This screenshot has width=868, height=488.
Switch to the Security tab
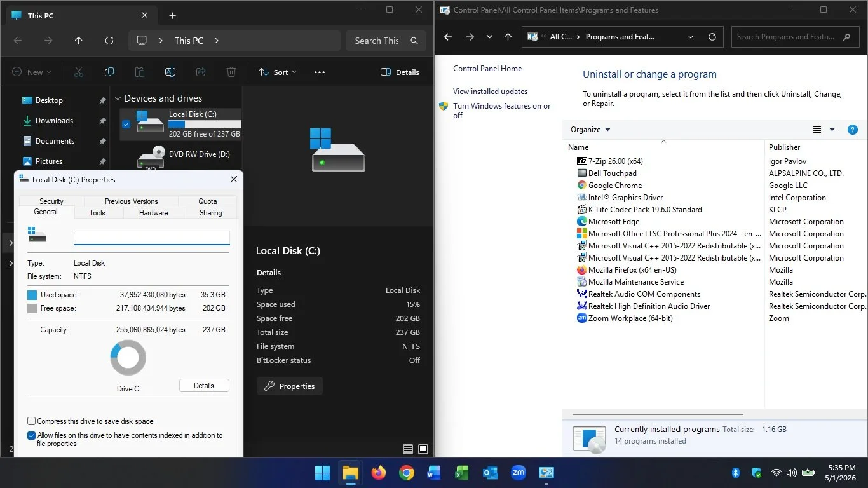tap(51, 201)
